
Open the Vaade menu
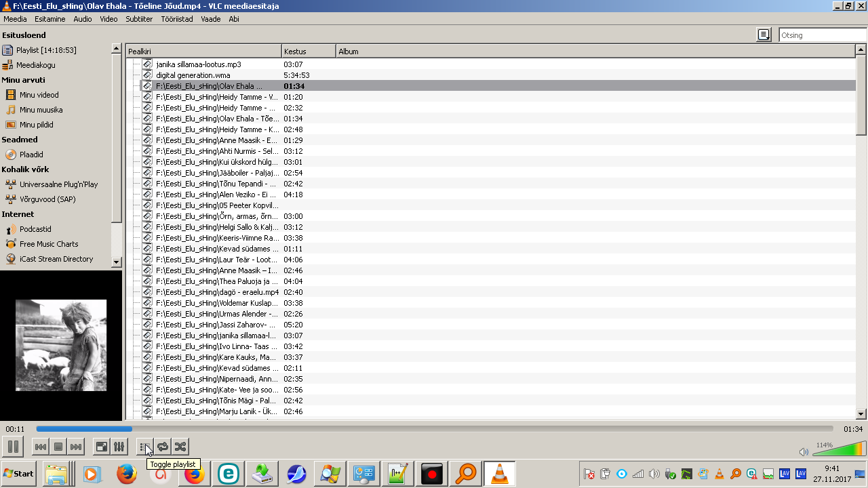tap(211, 19)
